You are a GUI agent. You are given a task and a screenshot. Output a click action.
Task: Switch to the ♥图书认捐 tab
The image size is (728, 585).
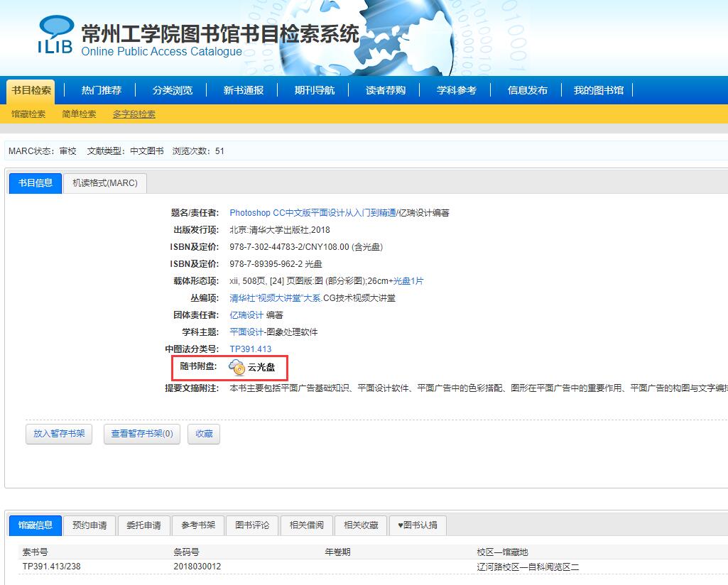pos(418,525)
